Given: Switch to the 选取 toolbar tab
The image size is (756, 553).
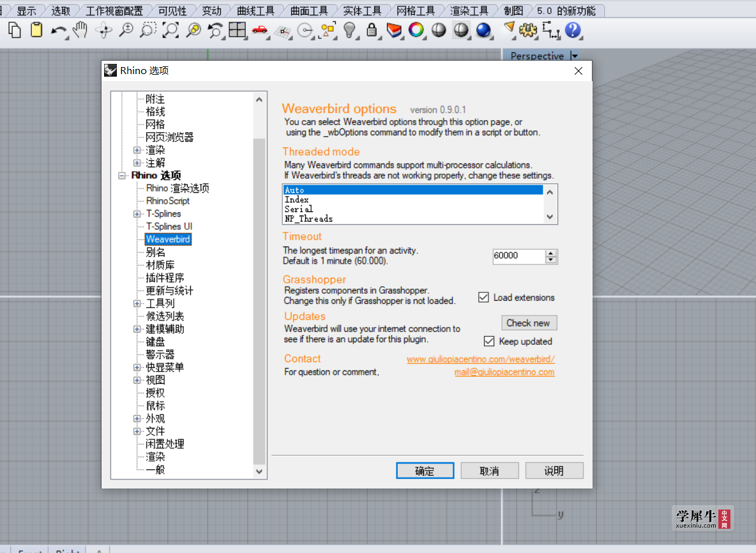Looking at the screenshot, I should pyautogui.click(x=61, y=11).
